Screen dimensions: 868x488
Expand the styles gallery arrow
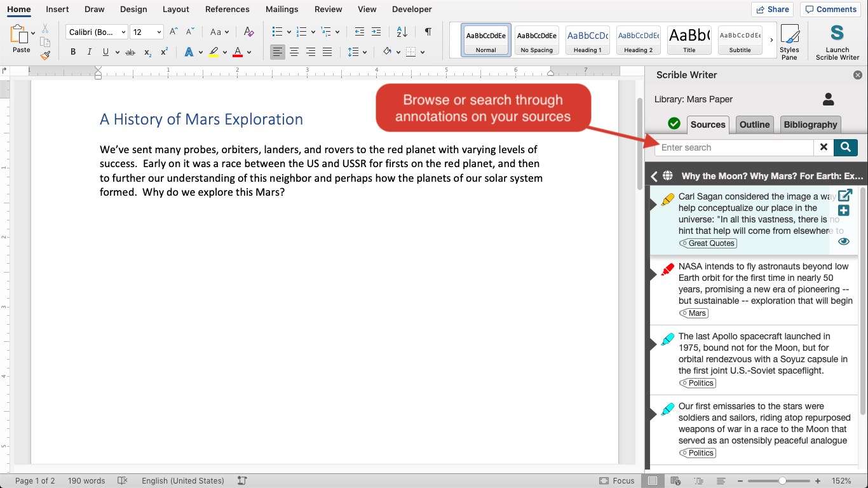[x=771, y=40]
